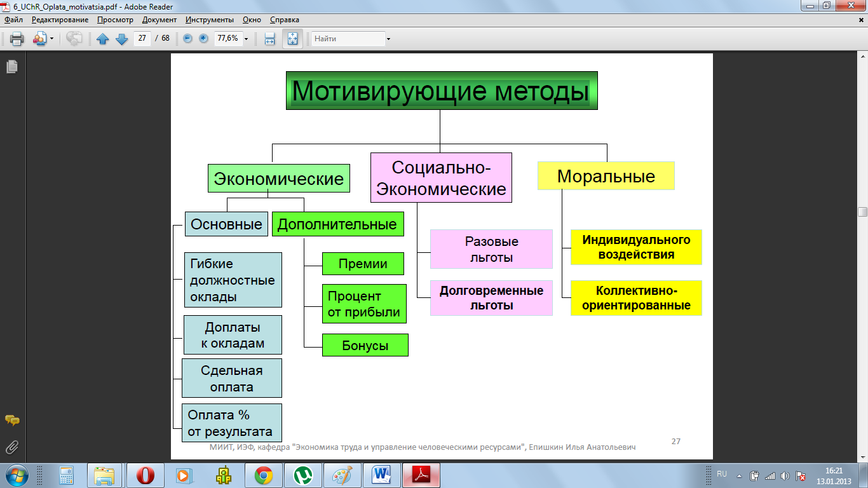Click the page number field showing 27
The width and height of the screenshot is (868, 488).
coord(142,38)
